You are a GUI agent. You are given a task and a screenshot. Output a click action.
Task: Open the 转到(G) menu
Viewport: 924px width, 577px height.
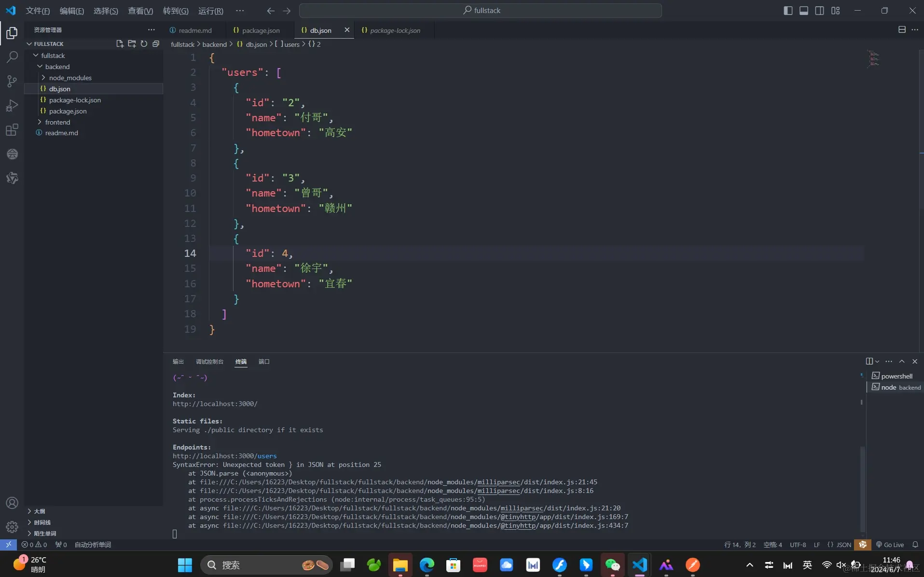176,11
